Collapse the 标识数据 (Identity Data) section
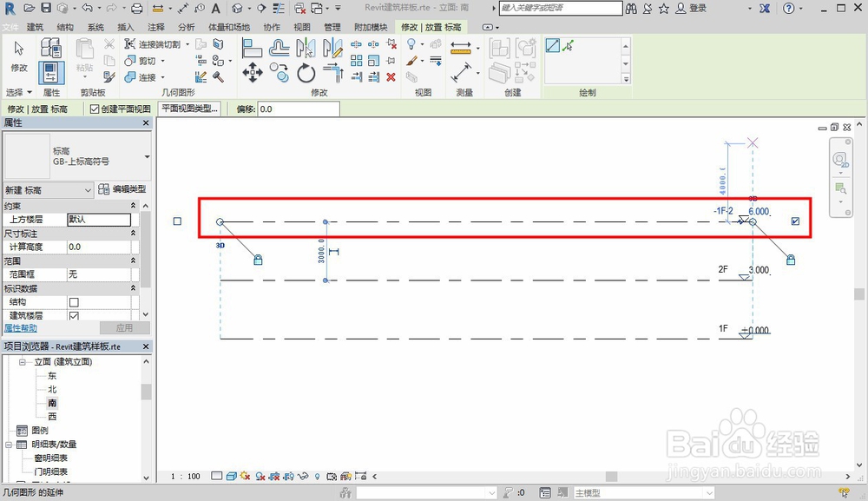This screenshot has height=501, width=868. (133, 288)
